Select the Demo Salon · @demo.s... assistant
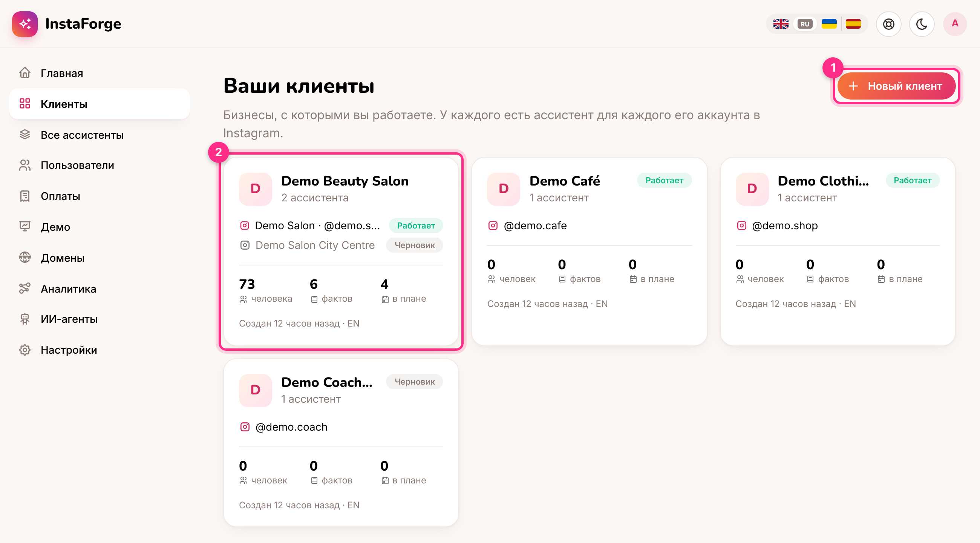 (x=341, y=225)
